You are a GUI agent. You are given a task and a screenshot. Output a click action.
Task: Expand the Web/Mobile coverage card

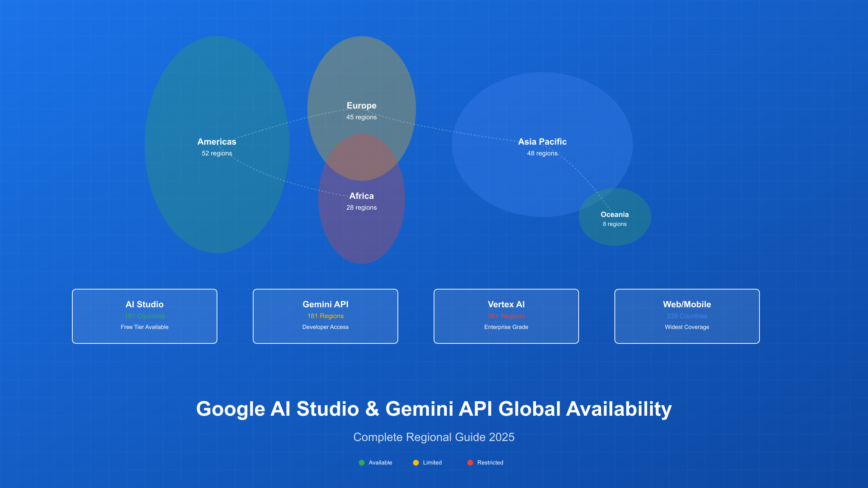tap(687, 316)
